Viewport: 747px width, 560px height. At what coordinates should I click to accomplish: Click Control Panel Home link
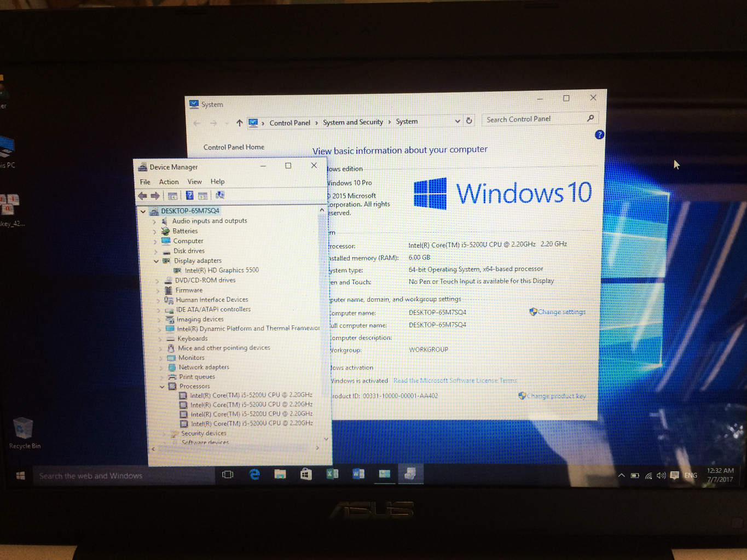pos(234,147)
